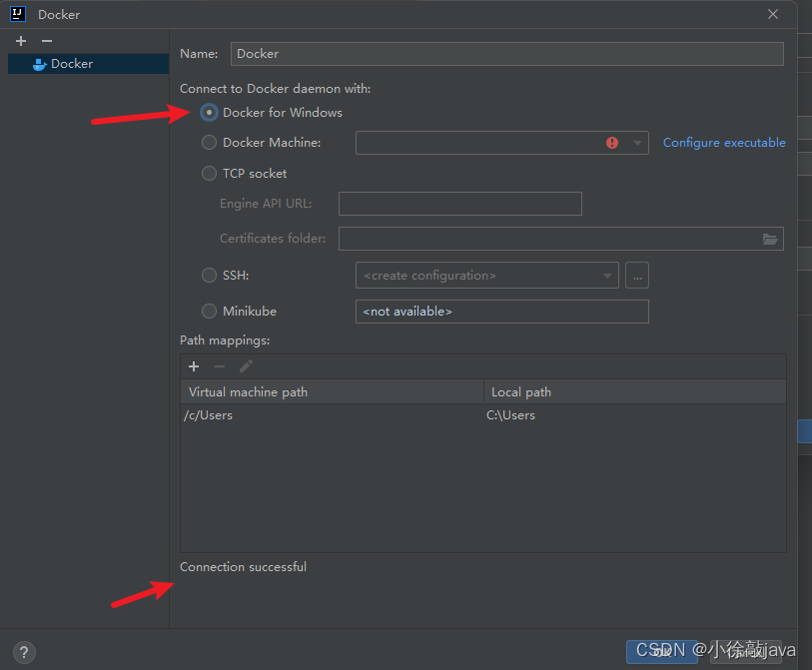Click the Virtual machine path column header

pyautogui.click(x=332, y=392)
